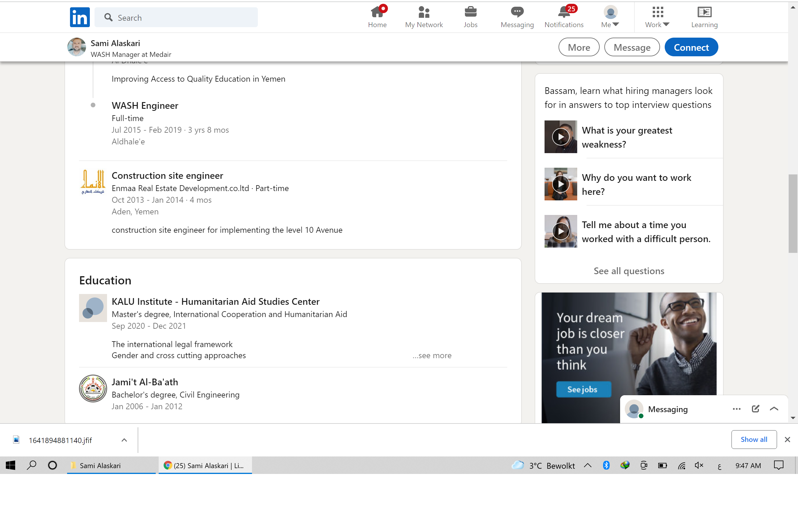The image size is (798, 532).
Task: Open My Network icon
Action: 424,13
